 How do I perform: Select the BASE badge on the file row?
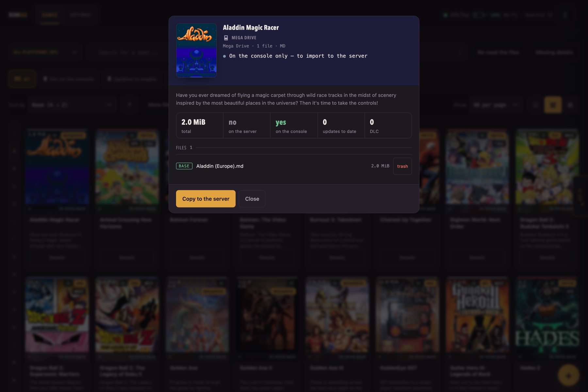[x=184, y=166]
